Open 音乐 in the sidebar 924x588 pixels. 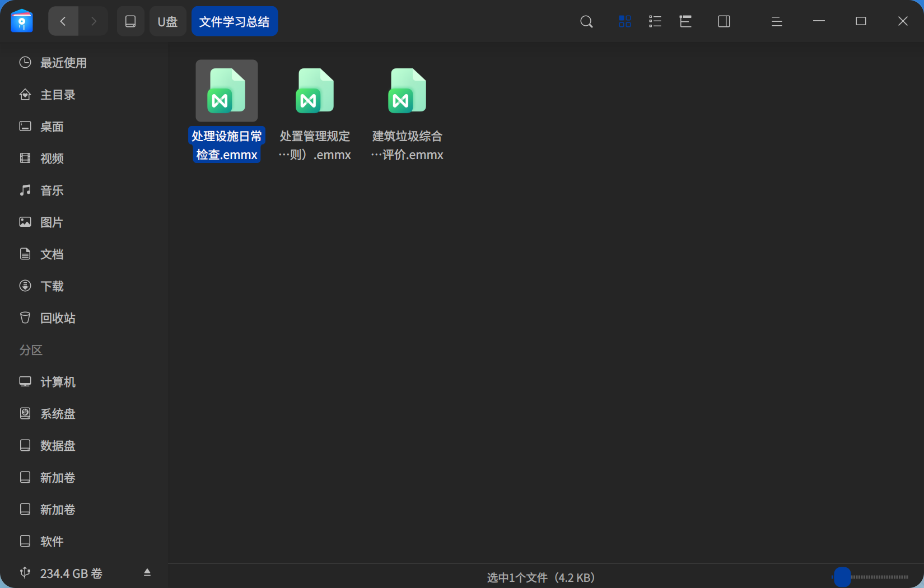pyautogui.click(x=84, y=190)
